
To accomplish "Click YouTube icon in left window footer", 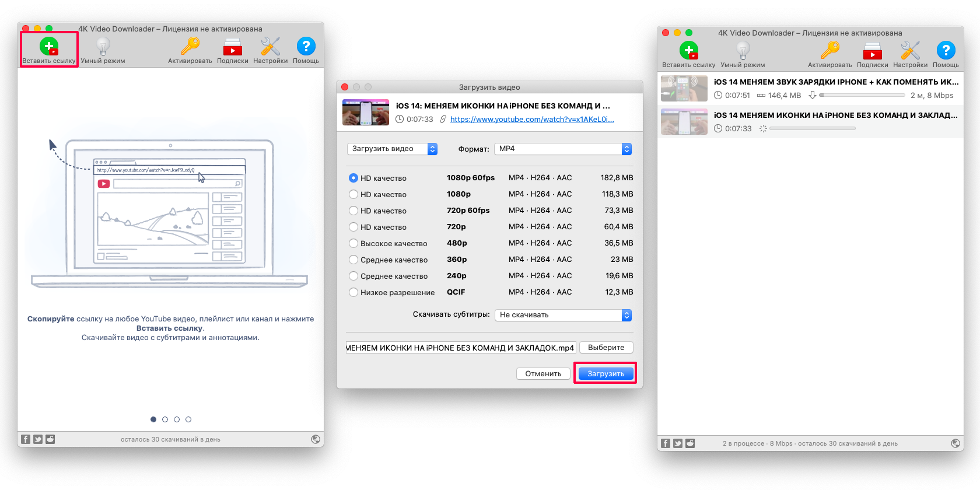I will pyautogui.click(x=50, y=439).
